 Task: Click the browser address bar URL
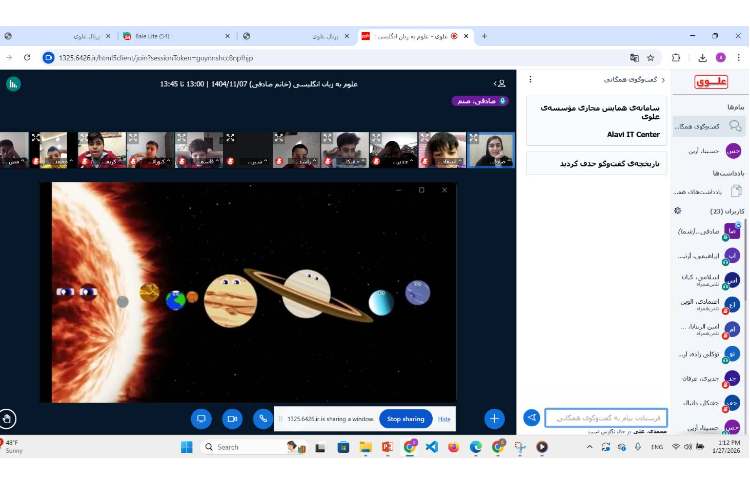point(156,58)
